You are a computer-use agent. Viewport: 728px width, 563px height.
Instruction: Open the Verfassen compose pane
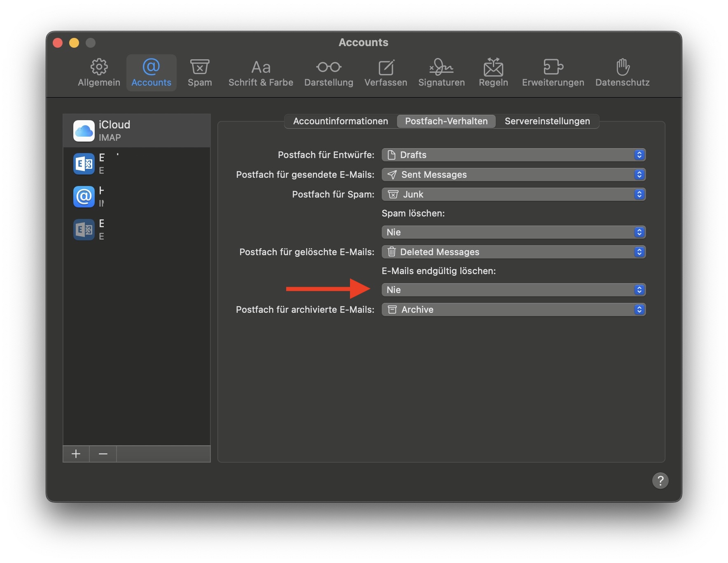[385, 73]
